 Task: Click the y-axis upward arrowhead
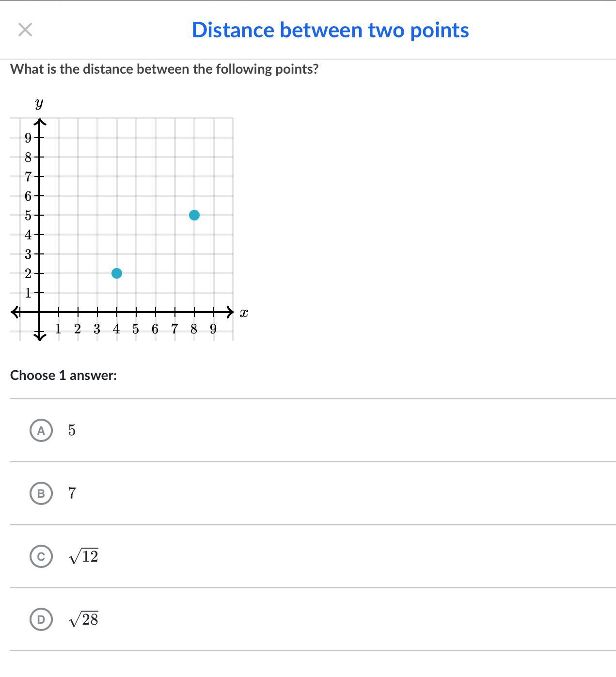(40, 122)
